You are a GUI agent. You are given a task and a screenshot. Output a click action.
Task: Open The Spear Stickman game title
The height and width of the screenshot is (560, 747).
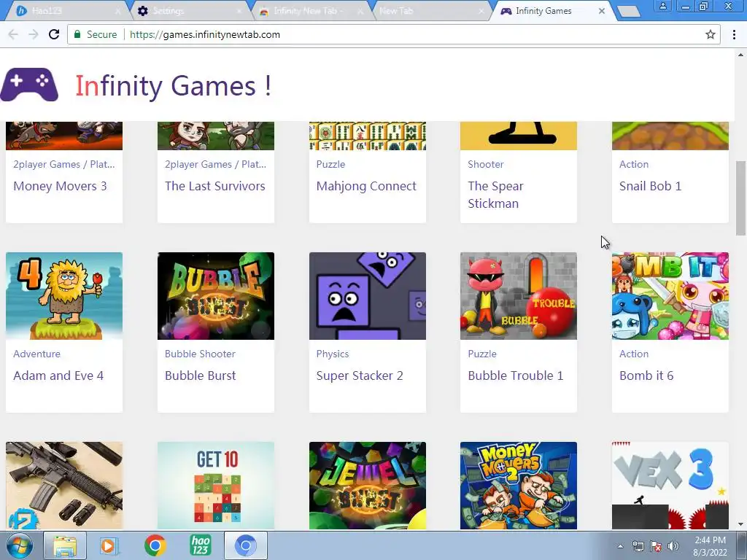coord(495,195)
